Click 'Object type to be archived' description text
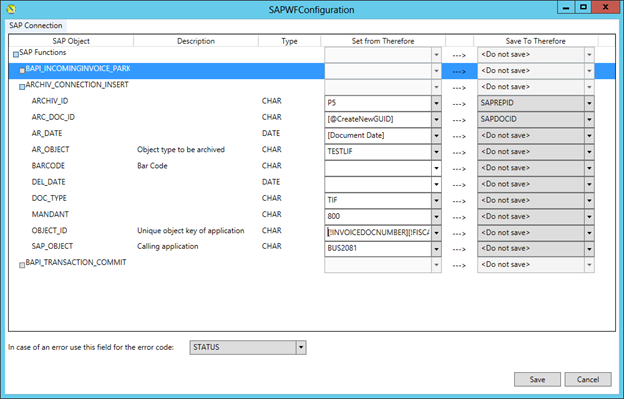The height and width of the screenshot is (399, 624). (181, 150)
